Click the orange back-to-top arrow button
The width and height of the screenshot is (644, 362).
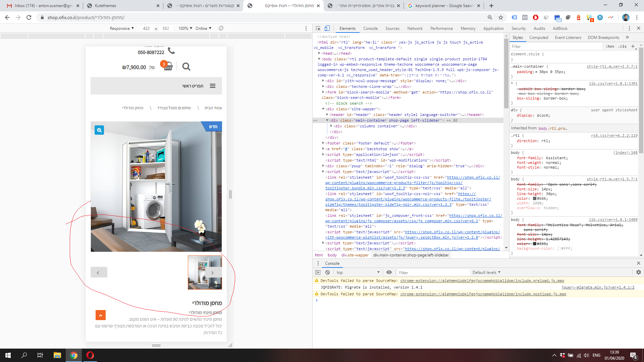coord(101,315)
